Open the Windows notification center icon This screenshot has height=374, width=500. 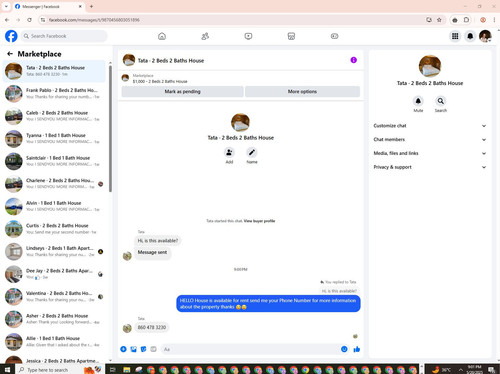[491, 369]
